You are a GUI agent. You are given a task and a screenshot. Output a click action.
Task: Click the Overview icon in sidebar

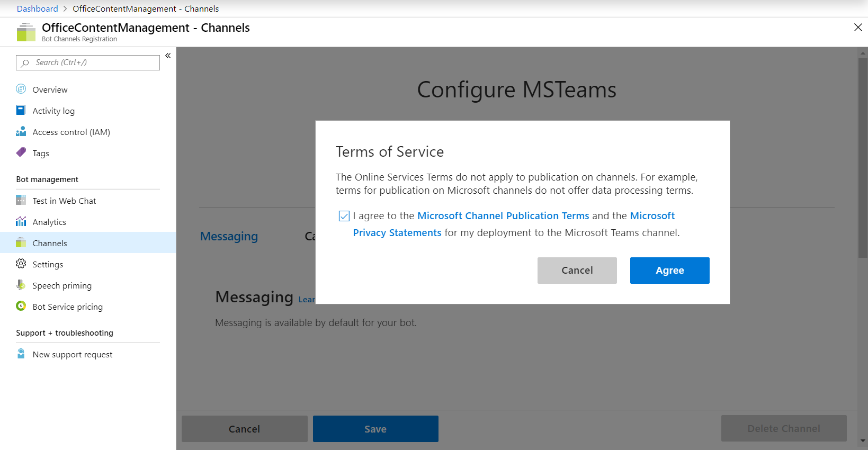(x=21, y=89)
